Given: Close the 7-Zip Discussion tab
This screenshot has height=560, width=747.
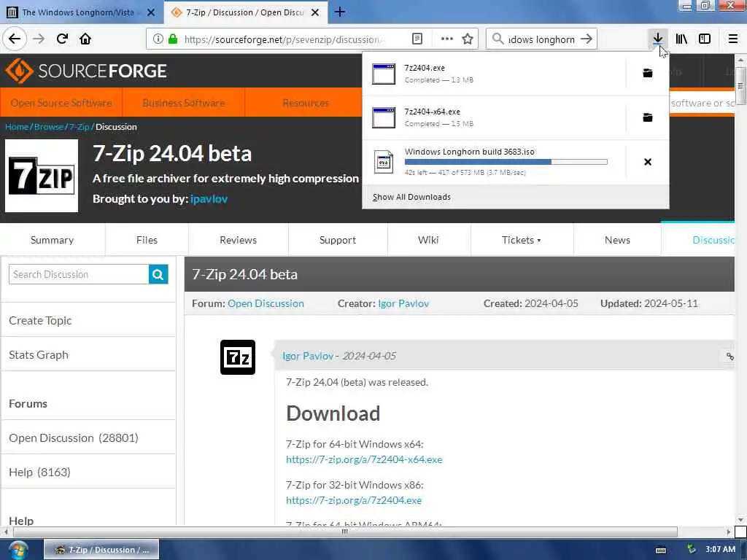Looking at the screenshot, I should (315, 12).
